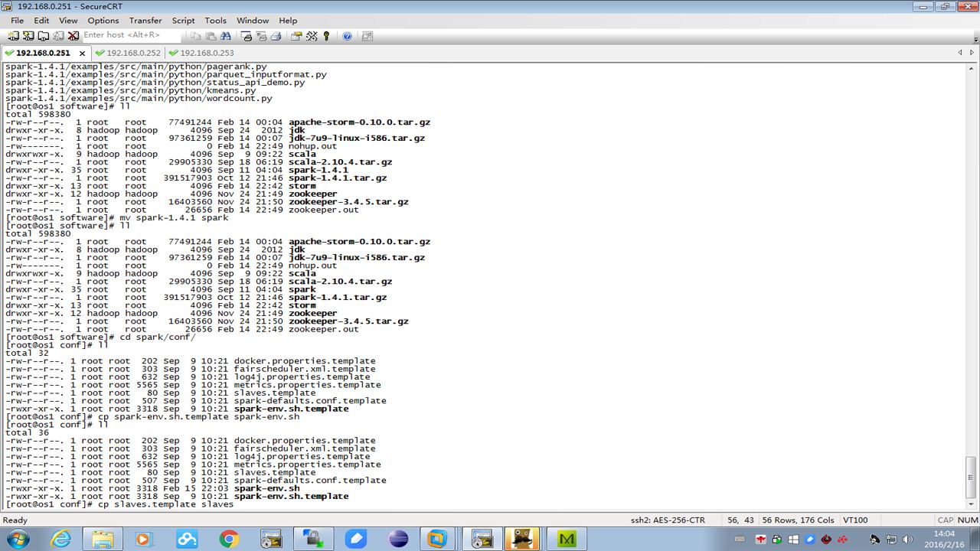This screenshot has height=551, width=980.
Task: Open the Transfer menu
Action: pos(145,21)
